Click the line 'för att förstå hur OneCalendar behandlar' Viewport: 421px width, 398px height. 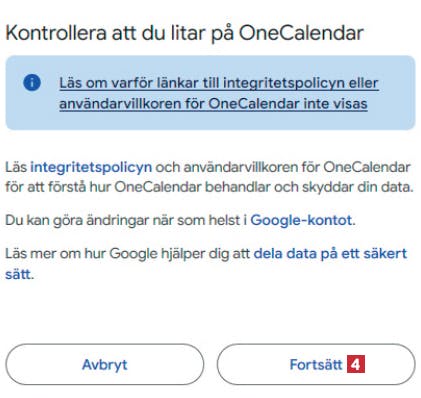coord(209,187)
